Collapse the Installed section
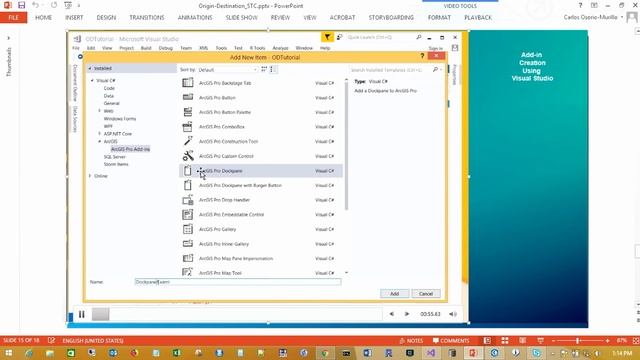This screenshot has height=360, width=640. tap(90, 68)
